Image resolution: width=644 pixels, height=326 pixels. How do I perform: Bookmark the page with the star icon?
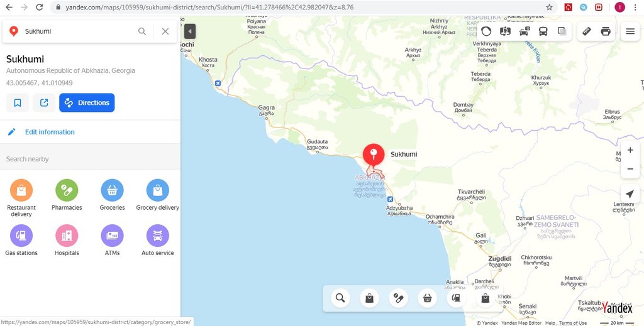click(x=549, y=8)
